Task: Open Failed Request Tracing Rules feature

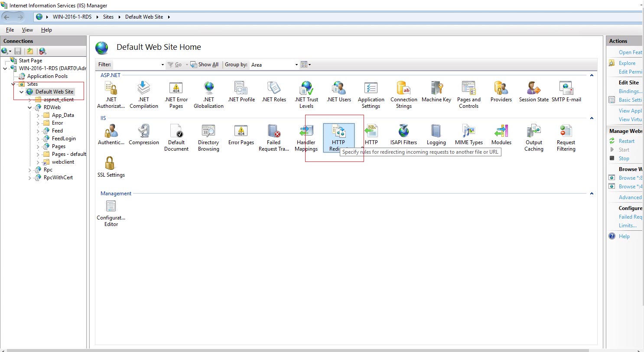Action: [x=274, y=138]
